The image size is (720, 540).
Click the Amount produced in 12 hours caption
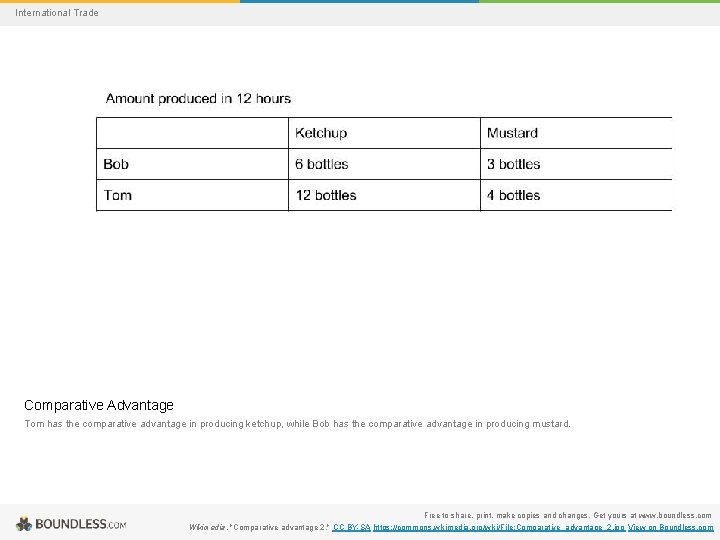click(x=198, y=99)
